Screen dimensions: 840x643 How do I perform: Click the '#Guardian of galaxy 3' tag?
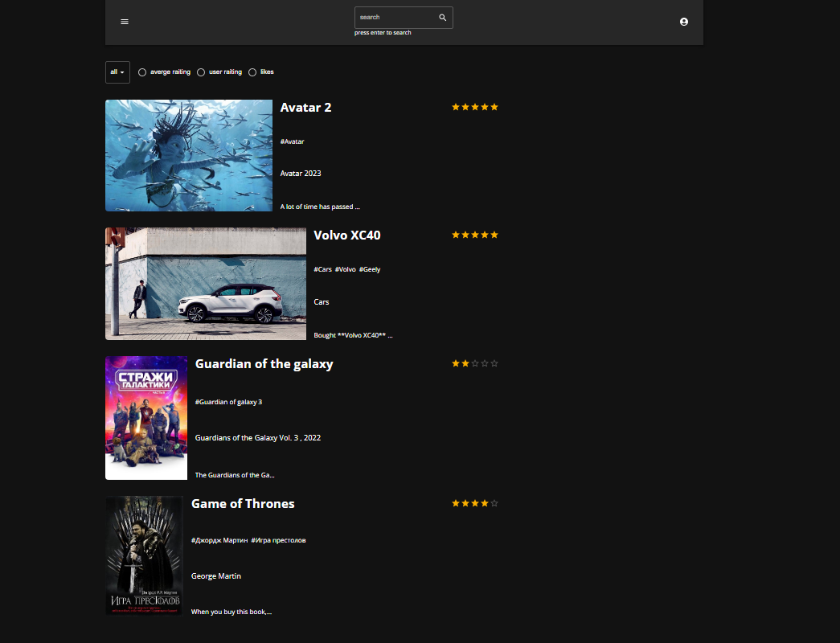229,402
